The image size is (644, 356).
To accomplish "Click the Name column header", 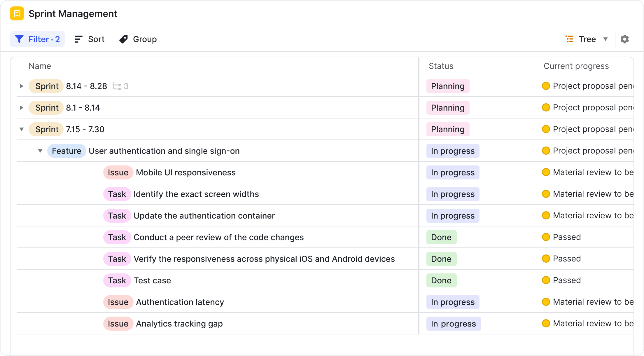I will [40, 66].
